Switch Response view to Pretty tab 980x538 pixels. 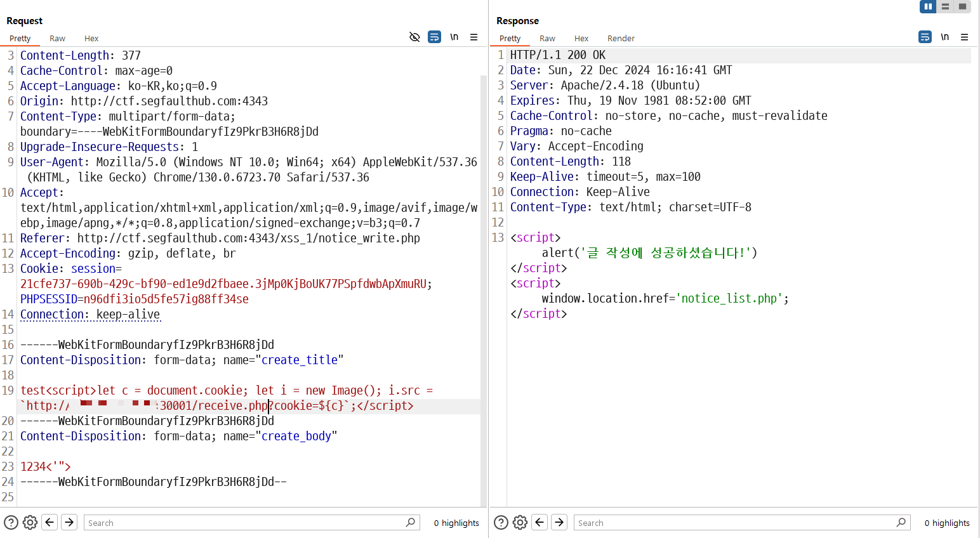tap(510, 38)
